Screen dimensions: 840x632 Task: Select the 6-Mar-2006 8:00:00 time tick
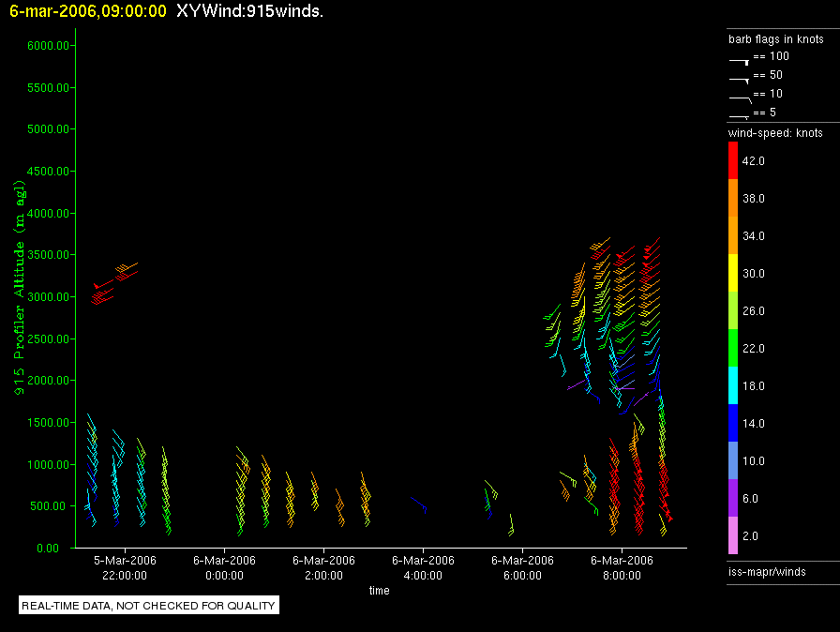(621, 567)
